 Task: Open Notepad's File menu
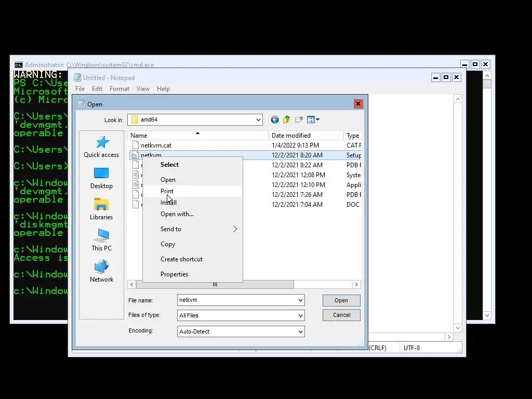coord(80,88)
